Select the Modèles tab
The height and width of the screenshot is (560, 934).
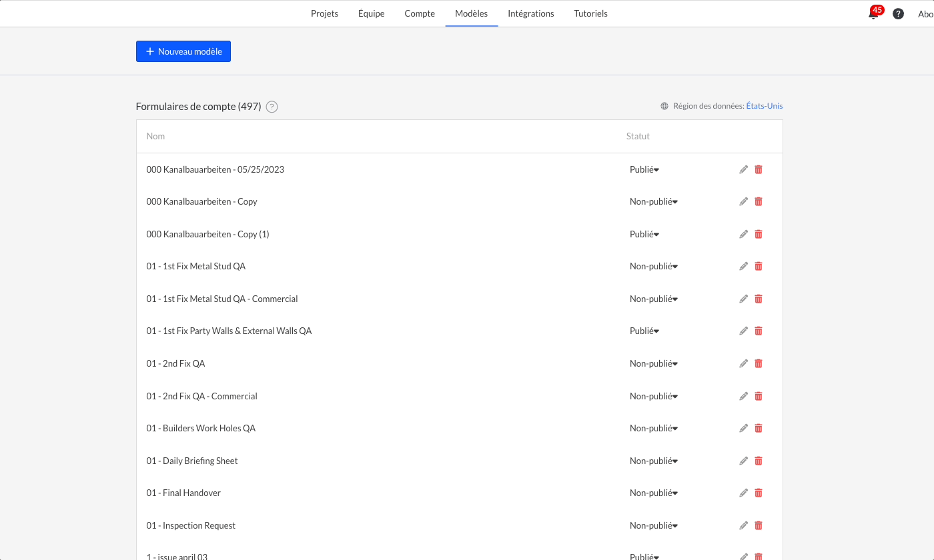[x=471, y=13]
